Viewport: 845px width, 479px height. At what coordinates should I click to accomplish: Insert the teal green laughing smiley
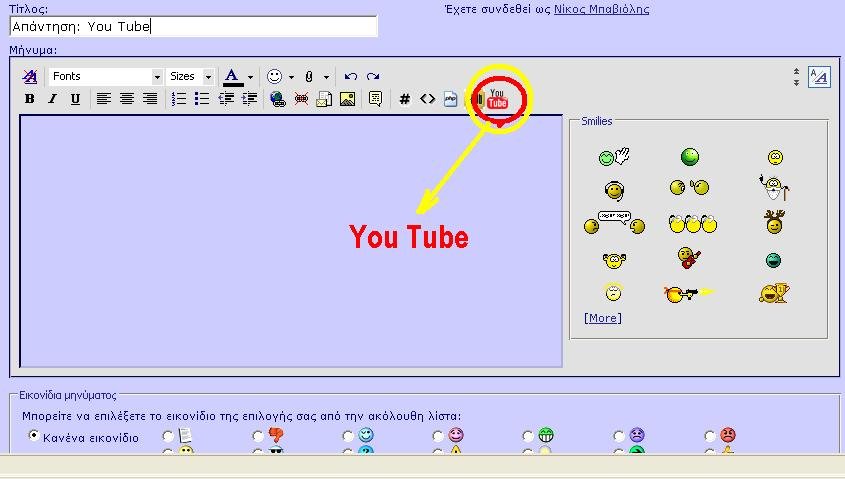[x=773, y=260]
